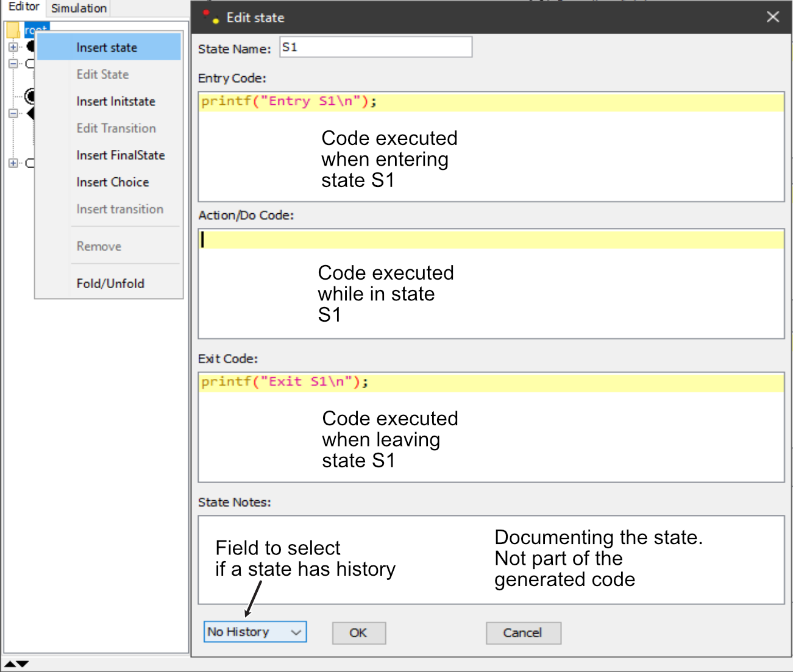Click the final state bullseye icon in tree

click(x=29, y=96)
